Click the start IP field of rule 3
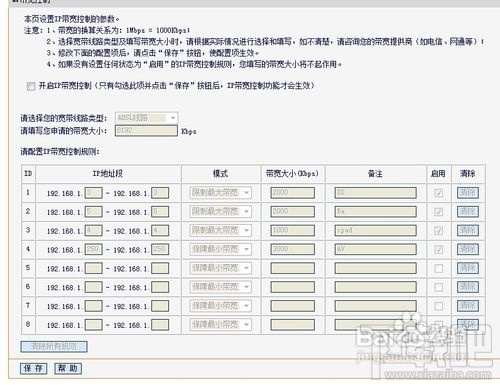 point(94,231)
